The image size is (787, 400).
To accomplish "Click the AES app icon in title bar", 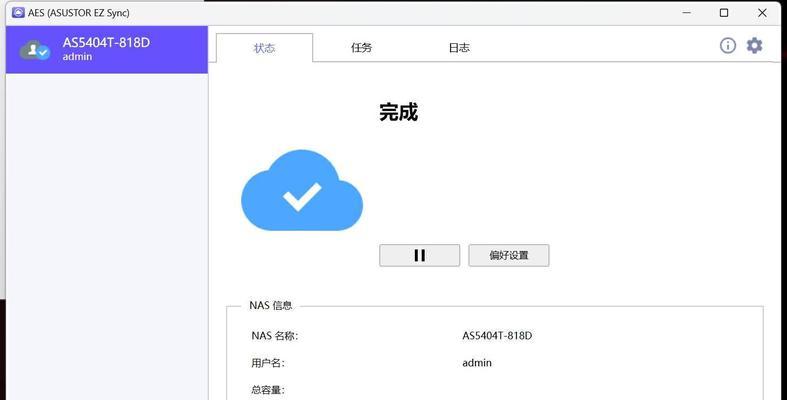I will coord(19,13).
